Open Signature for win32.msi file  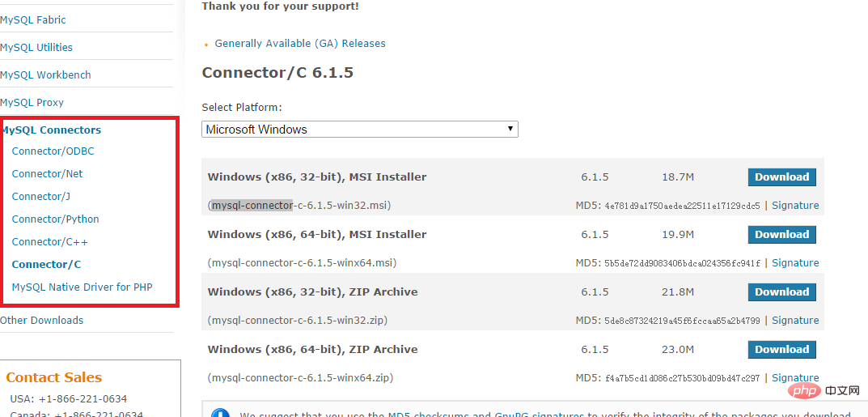795,206
